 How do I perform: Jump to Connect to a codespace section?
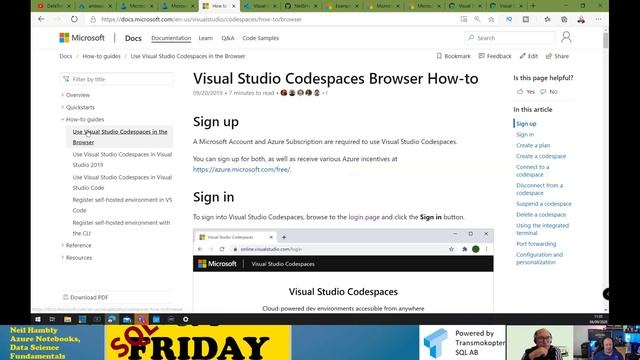(532, 171)
